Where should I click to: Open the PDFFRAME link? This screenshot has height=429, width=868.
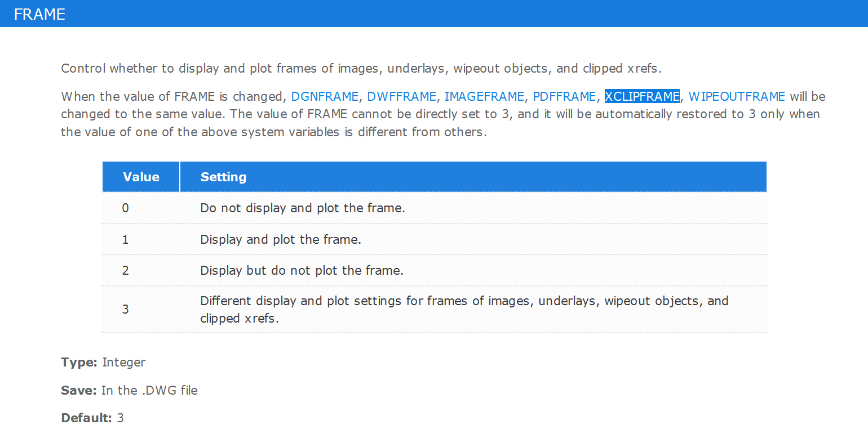pyautogui.click(x=564, y=96)
